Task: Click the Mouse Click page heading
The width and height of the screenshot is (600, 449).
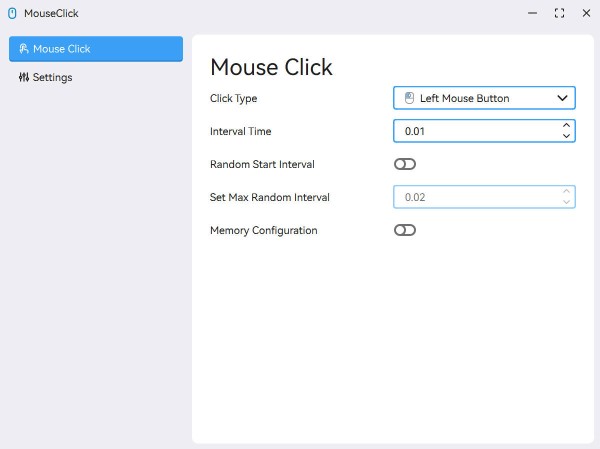Action: pyautogui.click(x=271, y=67)
